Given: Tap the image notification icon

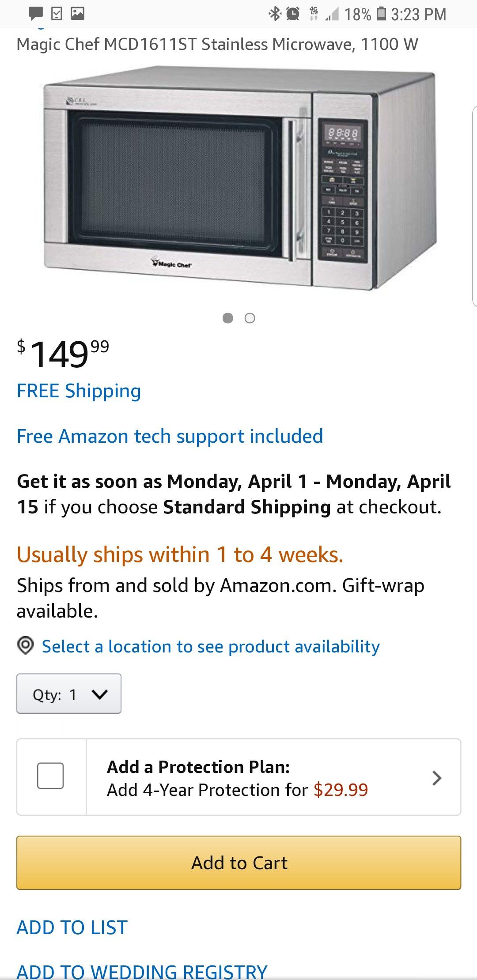Looking at the screenshot, I should (x=77, y=14).
